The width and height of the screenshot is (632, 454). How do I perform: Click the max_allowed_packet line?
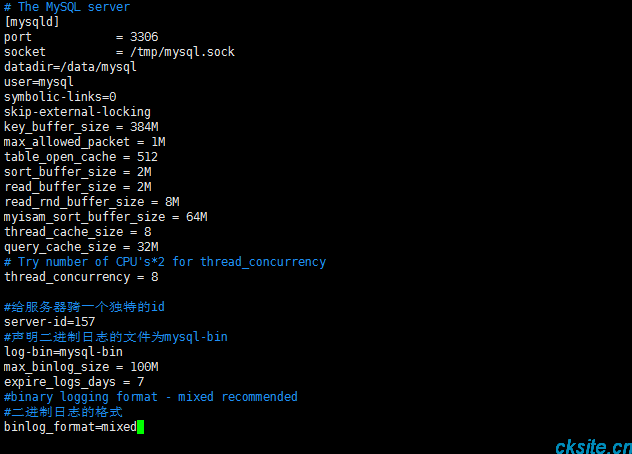[85, 142]
